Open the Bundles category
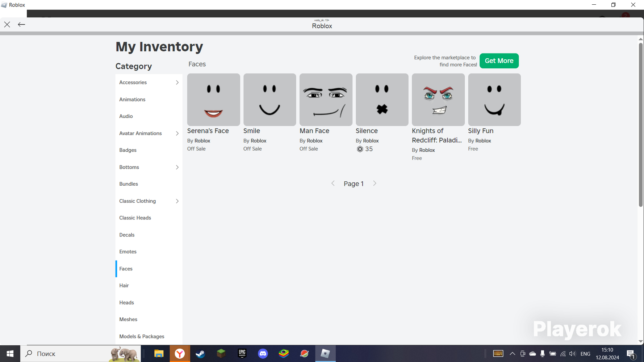 pyautogui.click(x=149, y=184)
